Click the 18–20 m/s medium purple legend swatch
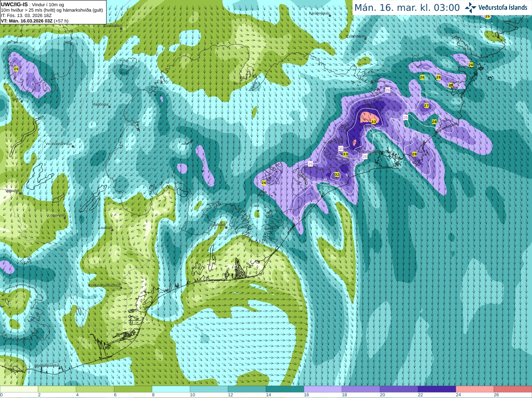The height and width of the screenshot is (398, 532). tap(361, 389)
